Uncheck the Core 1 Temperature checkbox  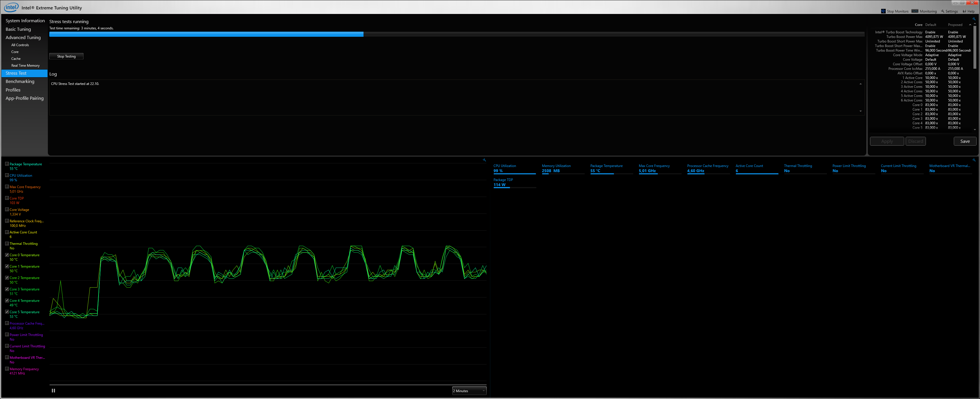[x=7, y=266]
